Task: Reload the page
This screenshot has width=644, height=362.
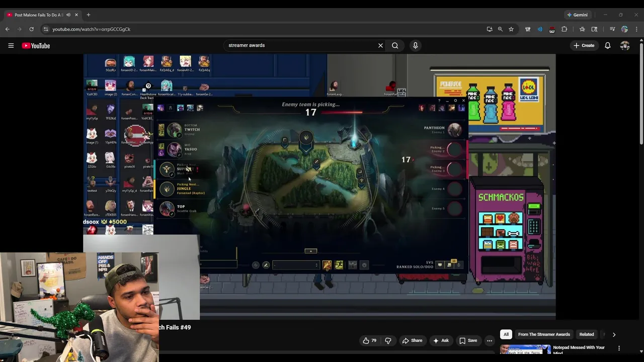Action: (31, 29)
